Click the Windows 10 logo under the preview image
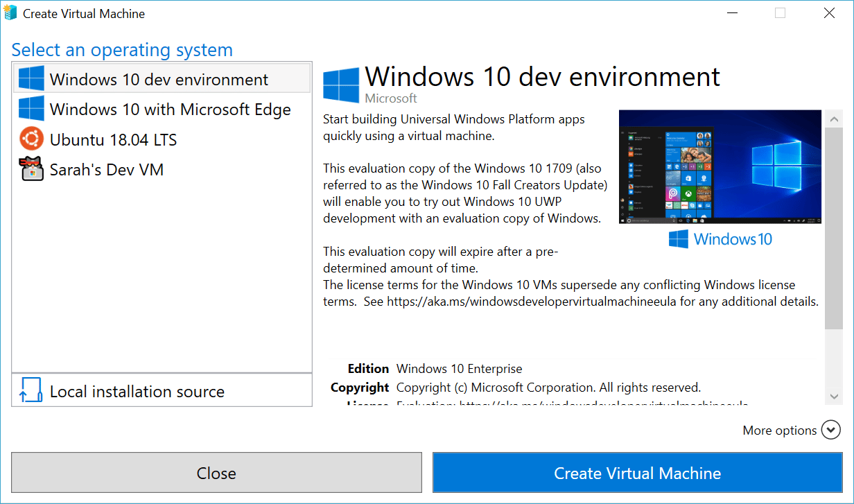Image resolution: width=854 pixels, height=504 pixels. tap(720, 238)
